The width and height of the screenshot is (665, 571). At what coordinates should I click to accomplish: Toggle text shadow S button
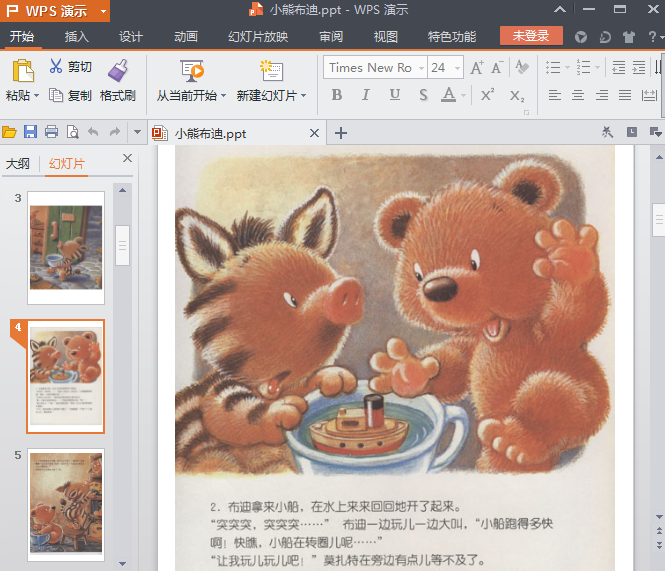point(423,95)
